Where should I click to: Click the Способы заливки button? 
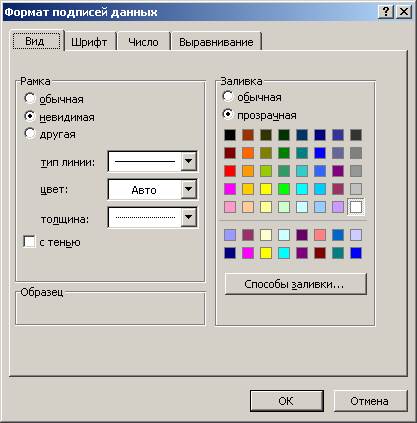click(296, 284)
